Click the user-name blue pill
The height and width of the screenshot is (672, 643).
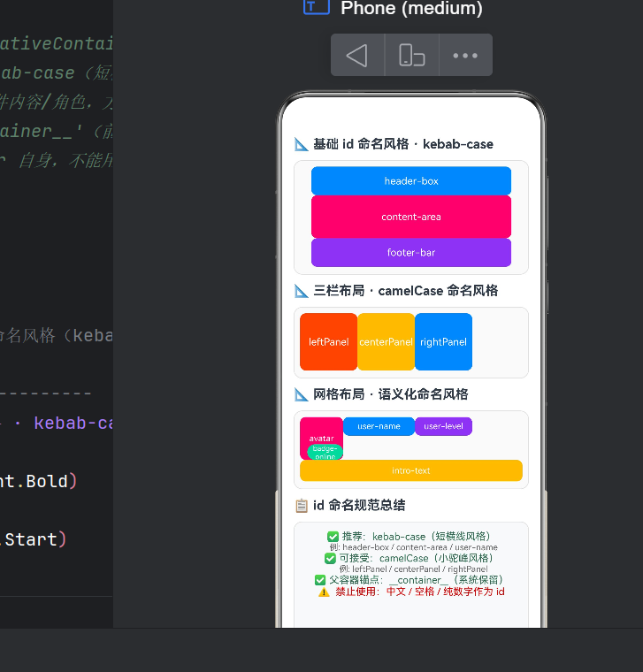click(x=379, y=426)
